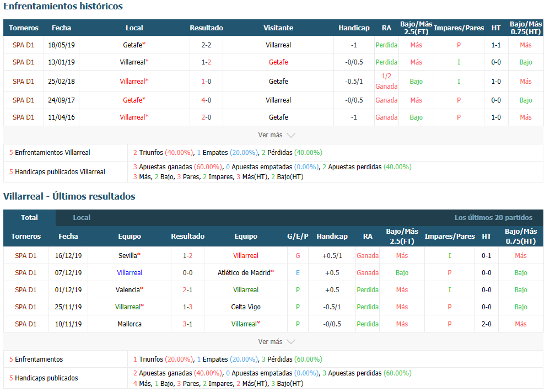Click Atlético de Madrid team name
Screen dimensions: 550x392
[x=246, y=273]
